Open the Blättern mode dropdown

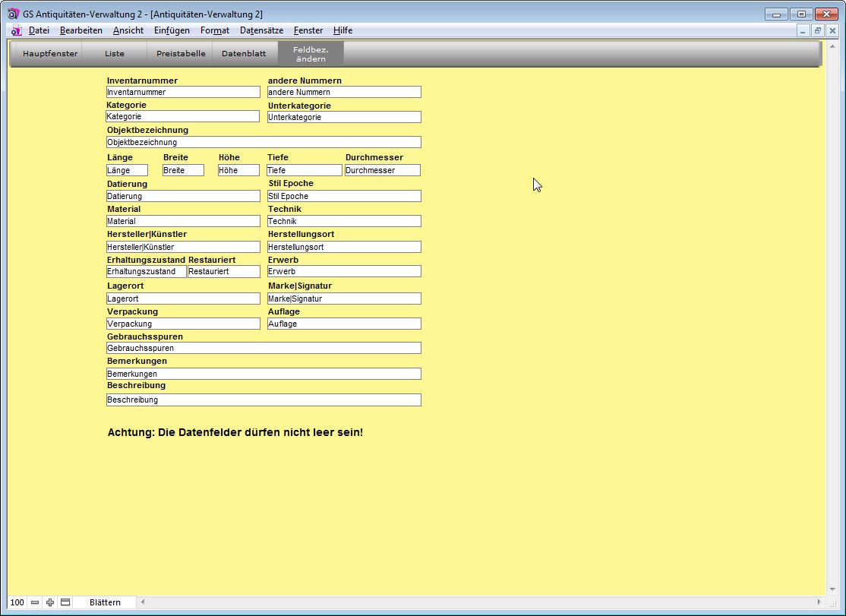tap(105, 602)
